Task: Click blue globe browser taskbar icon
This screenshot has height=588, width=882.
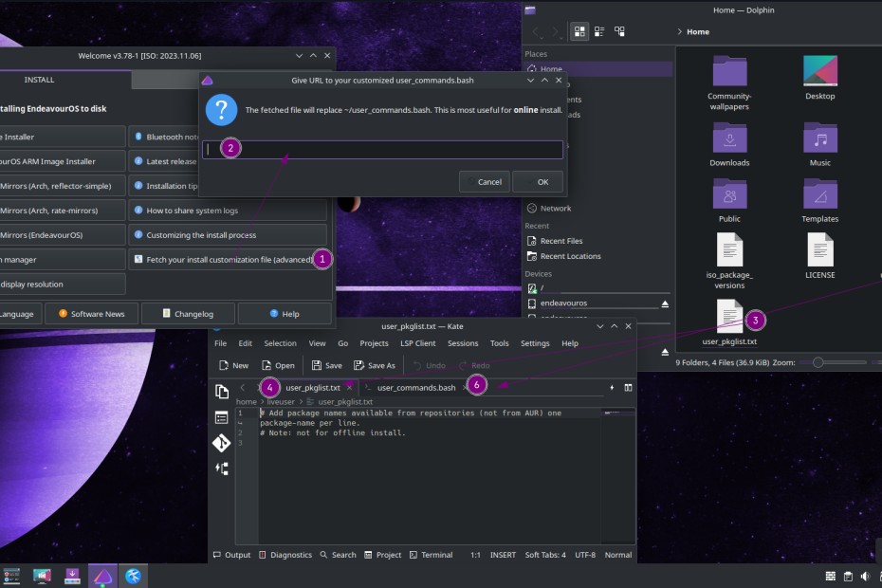Action: [x=133, y=576]
